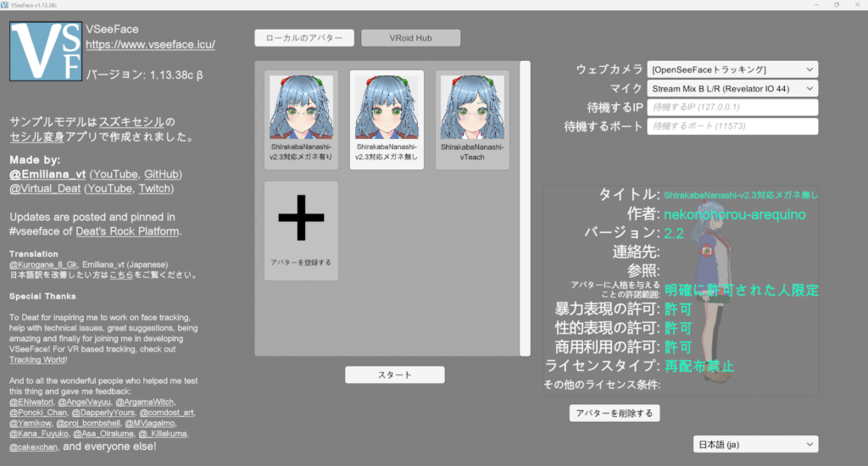The height and width of the screenshot is (466, 868).
Task: Open the @Virtual_Deat profile link
Action: [x=45, y=189]
